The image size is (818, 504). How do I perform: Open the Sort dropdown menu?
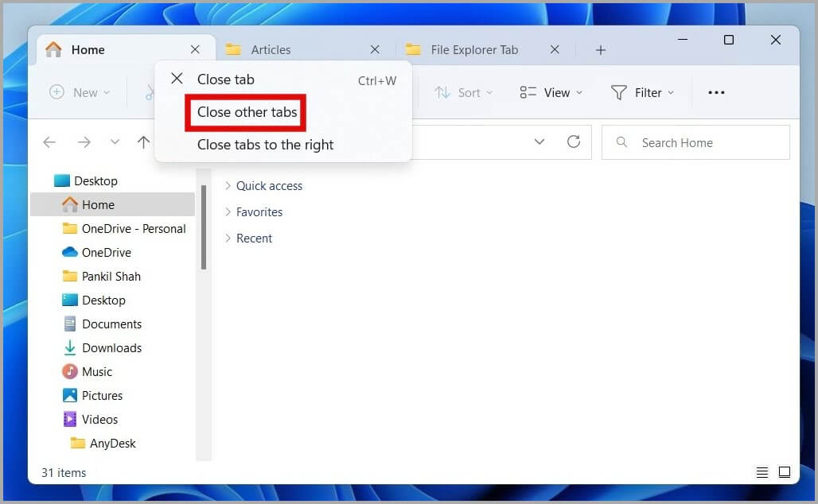click(x=464, y=93)
